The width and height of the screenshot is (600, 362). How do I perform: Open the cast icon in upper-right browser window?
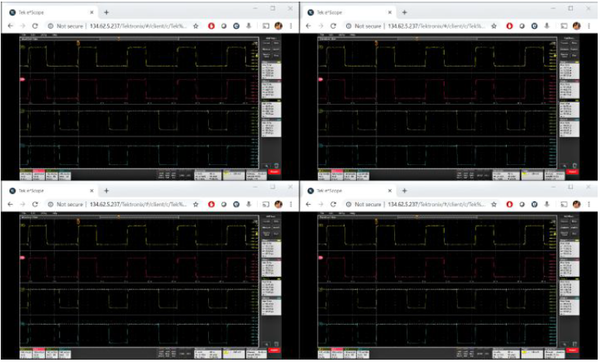564,26
